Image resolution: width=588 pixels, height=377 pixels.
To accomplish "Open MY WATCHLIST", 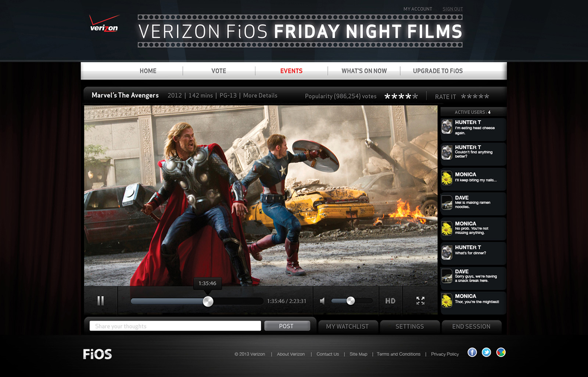I will click(348, 326).
